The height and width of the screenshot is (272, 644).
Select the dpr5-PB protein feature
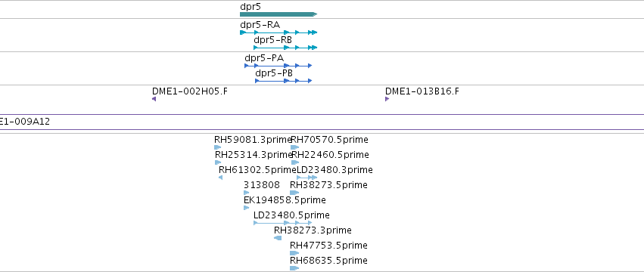coord(283,81)
